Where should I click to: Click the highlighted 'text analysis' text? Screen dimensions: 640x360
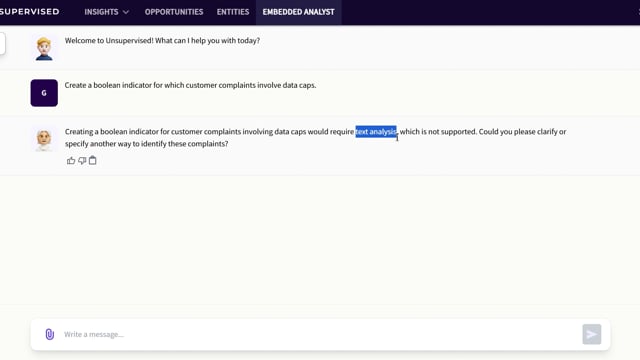pos(376,131)
